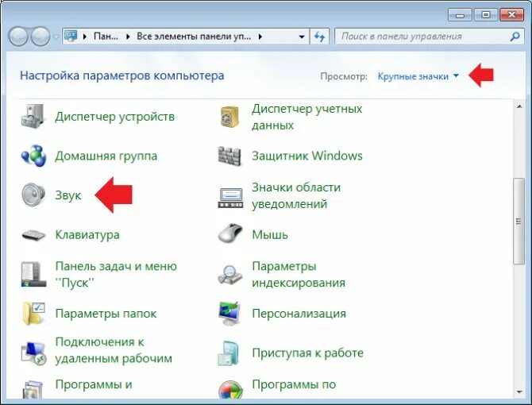Click Все элементы панели уп... breadcrumb

[x=194, y=37]
